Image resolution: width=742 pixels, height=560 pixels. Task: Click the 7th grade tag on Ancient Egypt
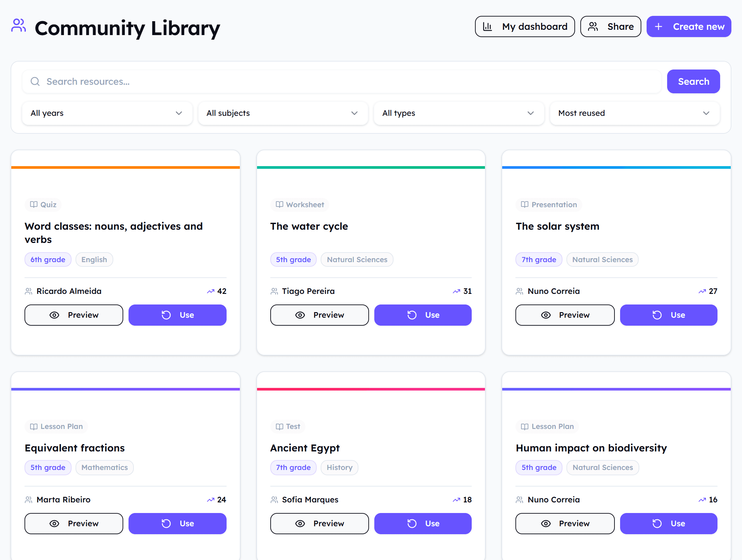[293, 468]
